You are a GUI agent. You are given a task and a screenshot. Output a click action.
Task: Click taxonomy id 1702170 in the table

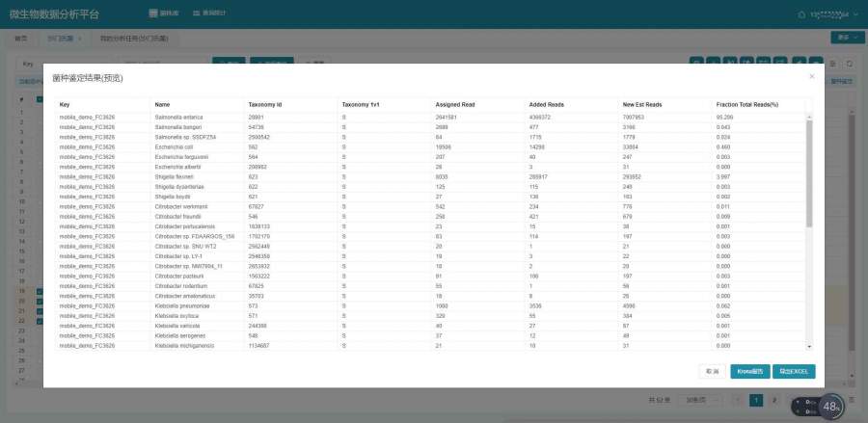[258, 237]
